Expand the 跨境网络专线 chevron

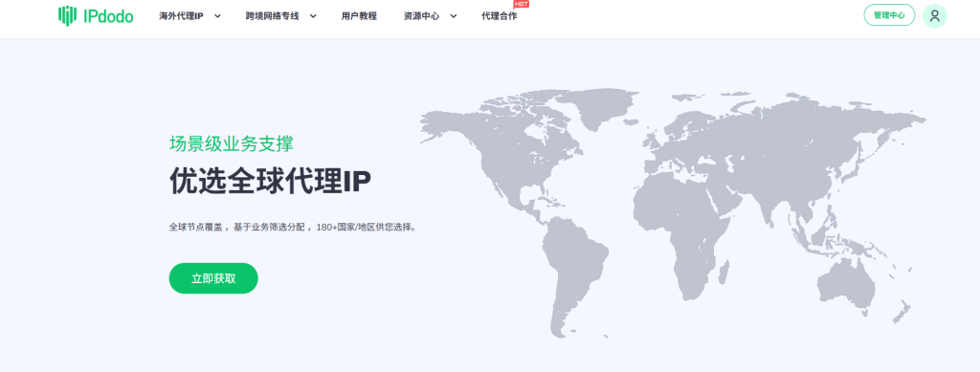[x=313, y=16]
